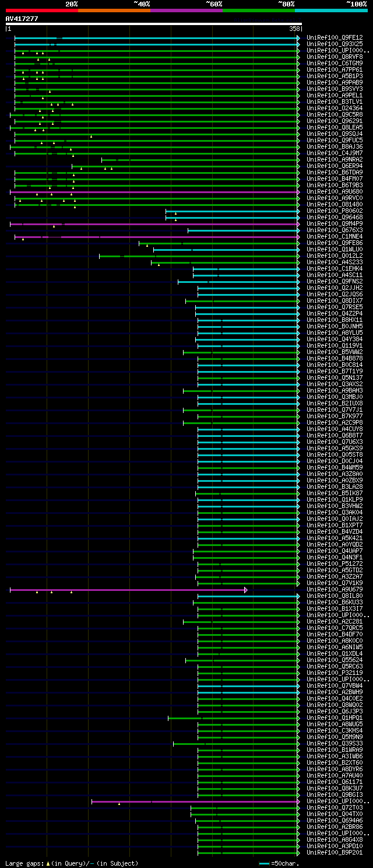The image size is (373, 868).
Task: Click the red 20% identity legend bar
Action: [x=41, y=10]
